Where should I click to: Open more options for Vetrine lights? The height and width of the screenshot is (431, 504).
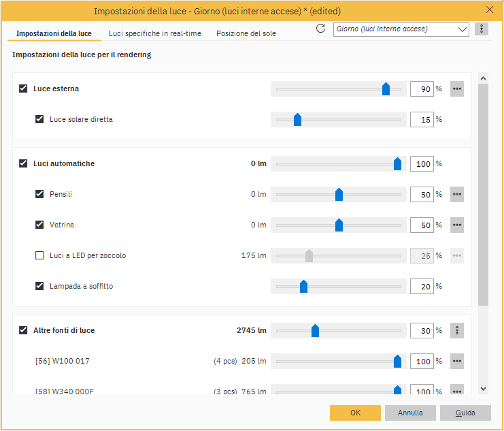coord(457,225)
